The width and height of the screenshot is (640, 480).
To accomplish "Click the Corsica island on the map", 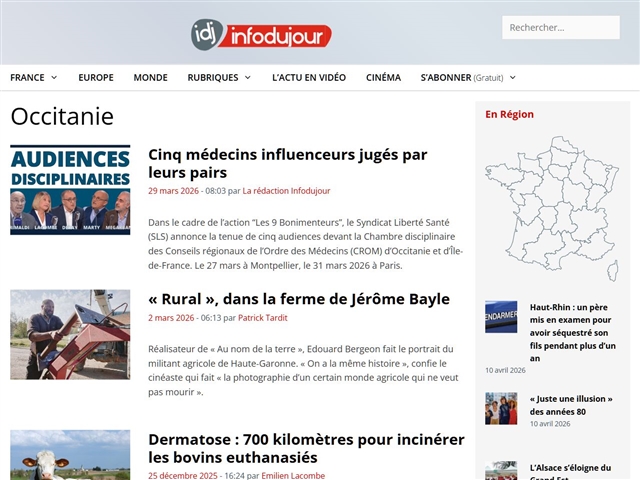I will tap(613, 271).
